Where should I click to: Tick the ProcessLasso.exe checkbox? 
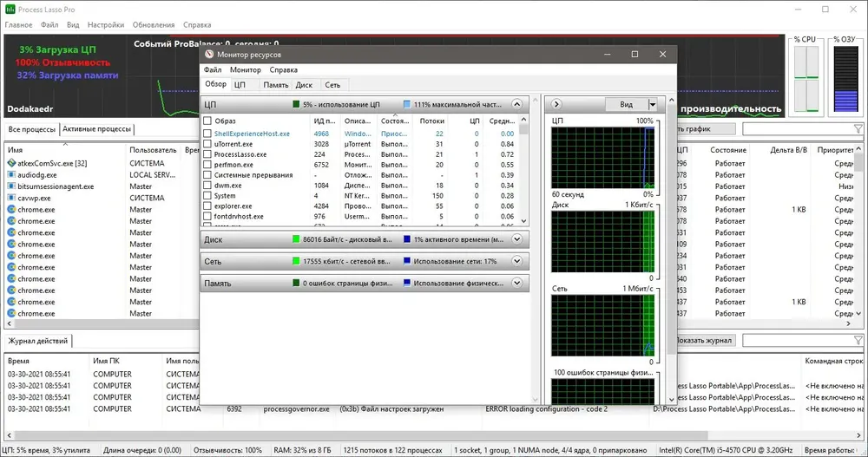point(207,154)
